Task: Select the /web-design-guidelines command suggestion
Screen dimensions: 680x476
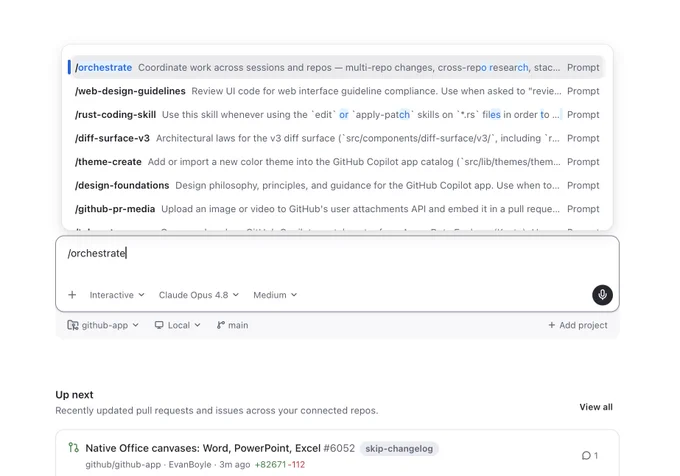Action: 337,91
